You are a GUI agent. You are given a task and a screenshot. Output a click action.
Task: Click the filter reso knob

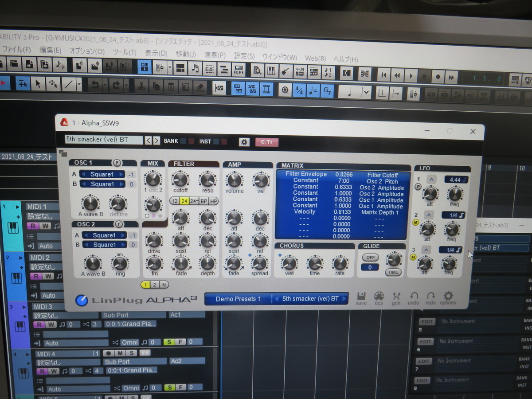pos(207,180)
